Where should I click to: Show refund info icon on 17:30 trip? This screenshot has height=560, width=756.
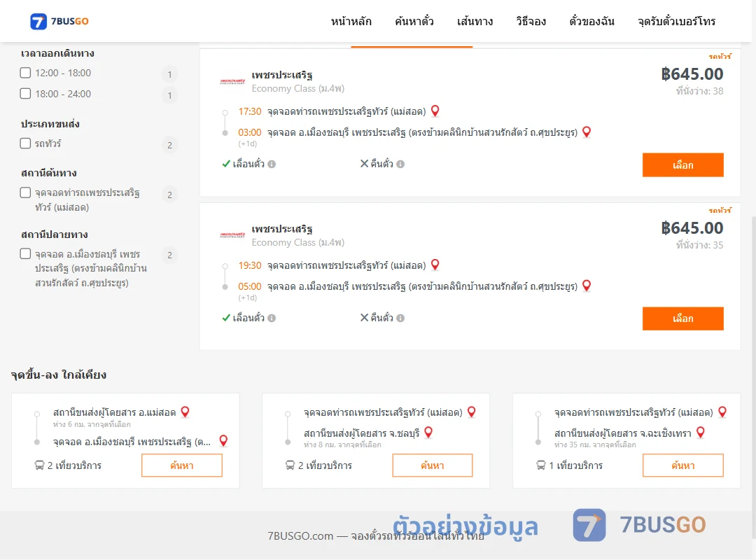point(400,164)
